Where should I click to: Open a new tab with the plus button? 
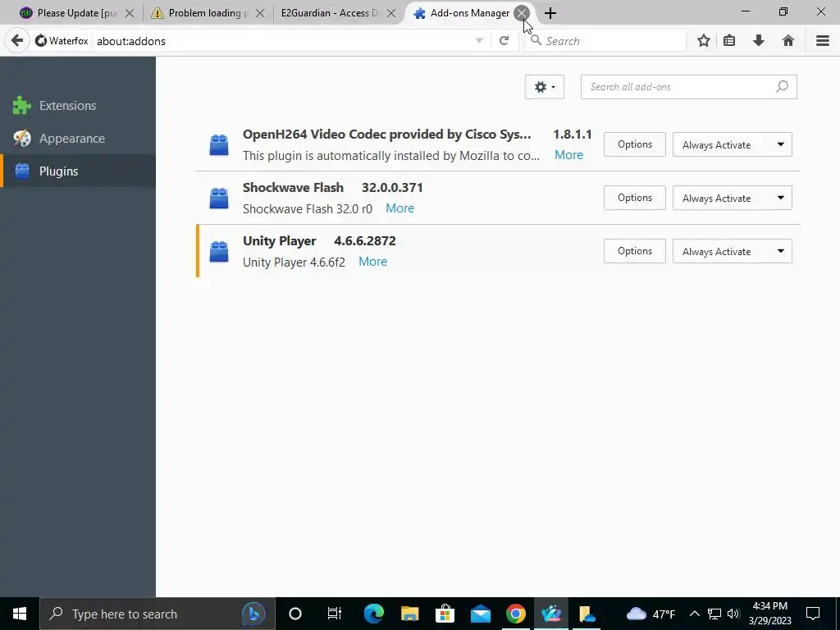tap(550, 13)
